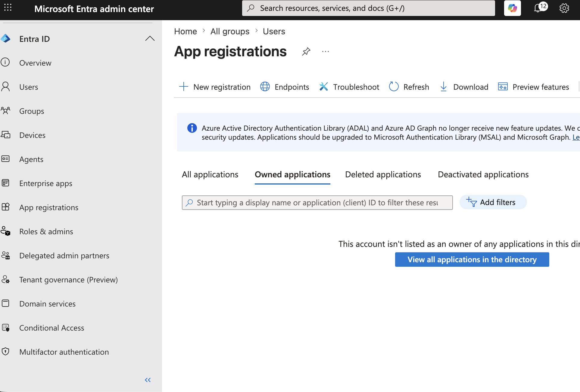The height and width of the screenshot is (392, 580).
Task: Collapse the sidebar with double chevron
Action: point(148,380)
